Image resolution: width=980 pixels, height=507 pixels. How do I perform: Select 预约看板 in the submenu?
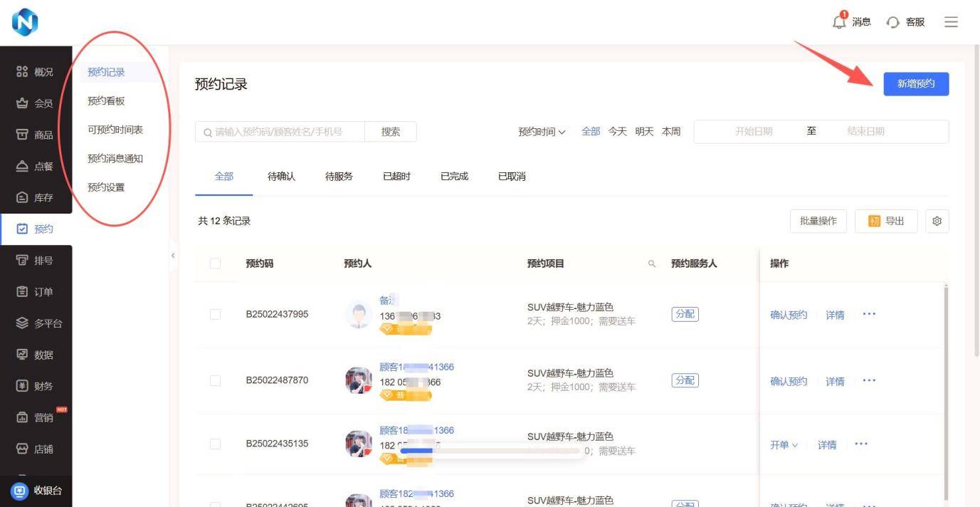pyautogui.click(x=106, y=101)
